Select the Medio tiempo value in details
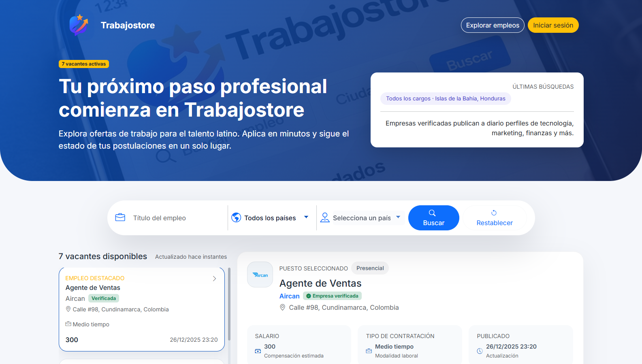Image resolution: width=642 pixels, height=364 pixels. (x=394, y=347)
